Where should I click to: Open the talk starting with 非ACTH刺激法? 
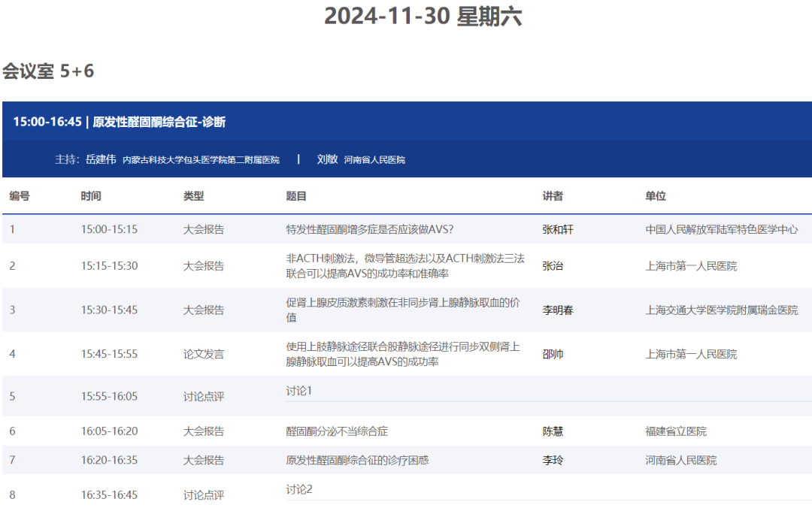click(x=405, y=266)
